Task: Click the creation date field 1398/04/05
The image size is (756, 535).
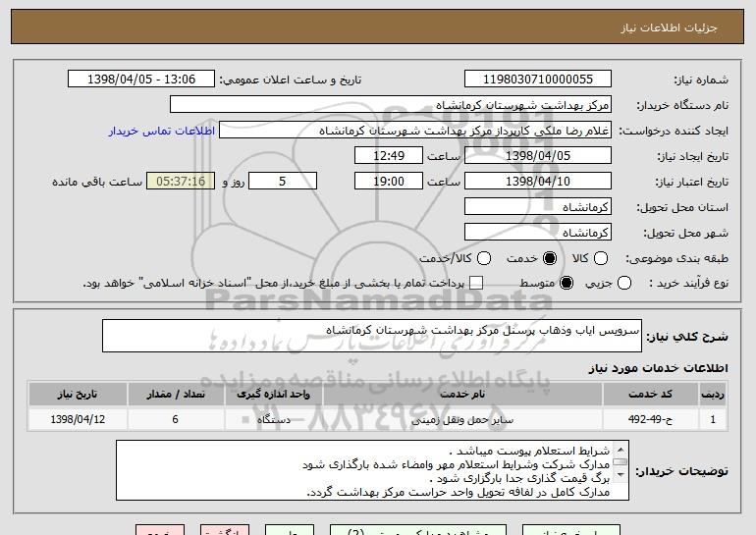Action: click(x=538, y=156)
